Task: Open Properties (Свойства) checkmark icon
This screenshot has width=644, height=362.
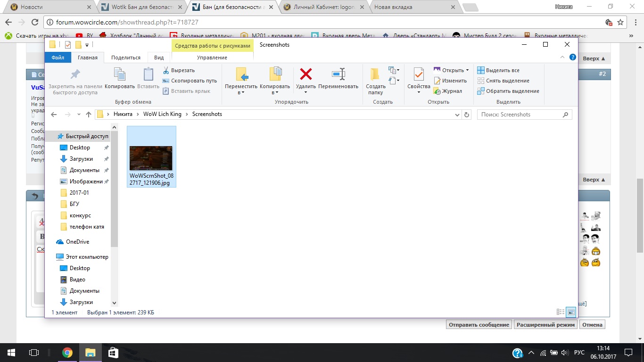Action: (419, 74)
